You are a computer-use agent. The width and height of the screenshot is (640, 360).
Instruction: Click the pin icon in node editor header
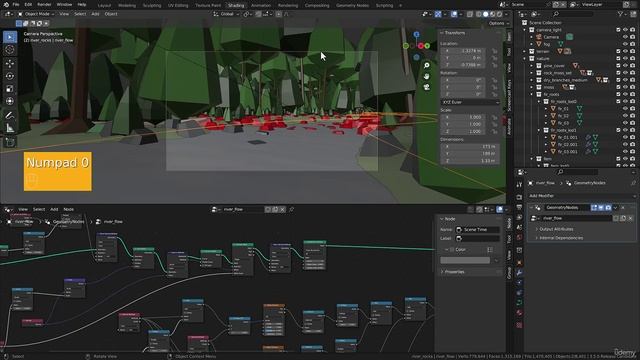click(291, 209)
